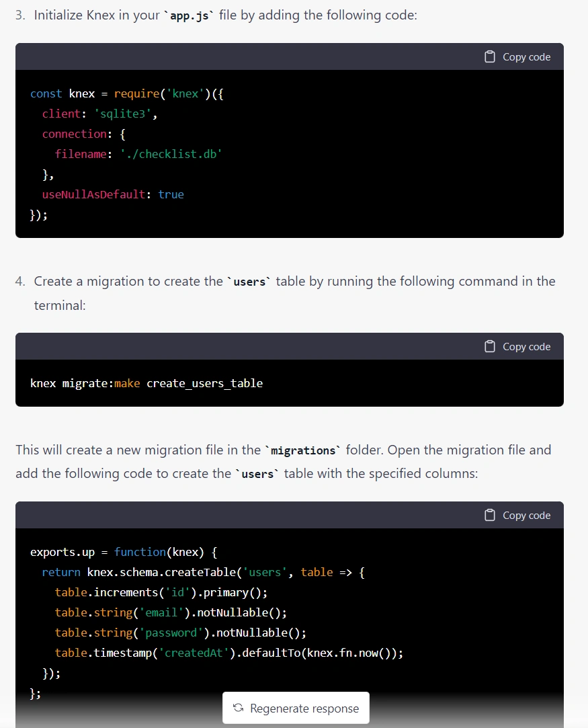
Task: Click the knex migrate:make create_users_table command
Action: (146, 384)
